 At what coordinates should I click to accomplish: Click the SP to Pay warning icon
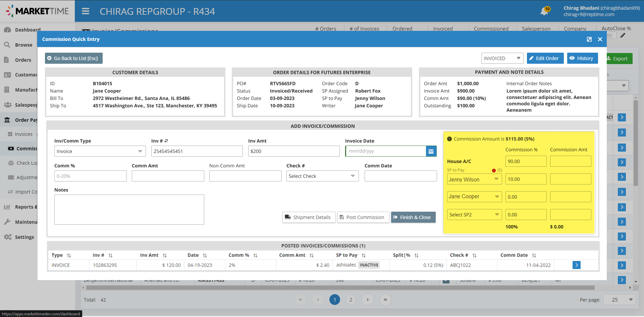pos(494,170)
